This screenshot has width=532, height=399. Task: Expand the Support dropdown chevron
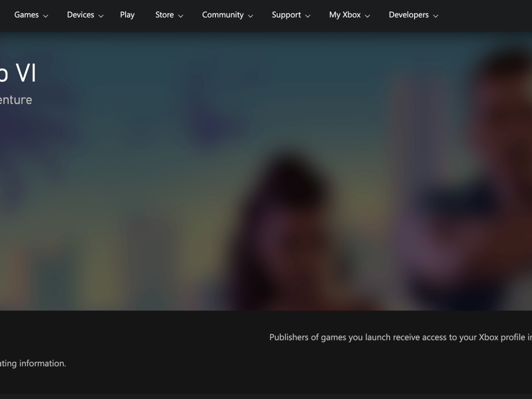[x=308, y=16]
